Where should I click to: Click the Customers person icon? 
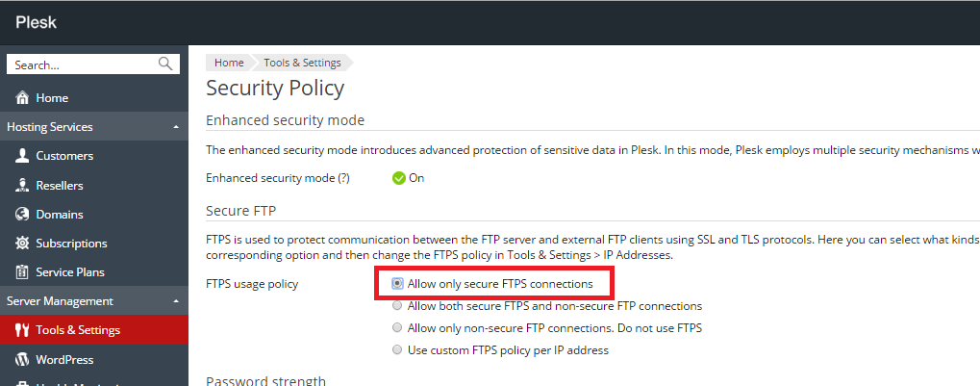[x=22, y=156]
